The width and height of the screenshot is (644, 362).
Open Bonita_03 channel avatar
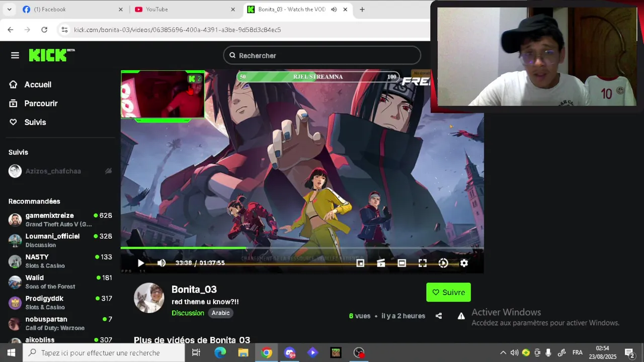click(x=149, y=298)
